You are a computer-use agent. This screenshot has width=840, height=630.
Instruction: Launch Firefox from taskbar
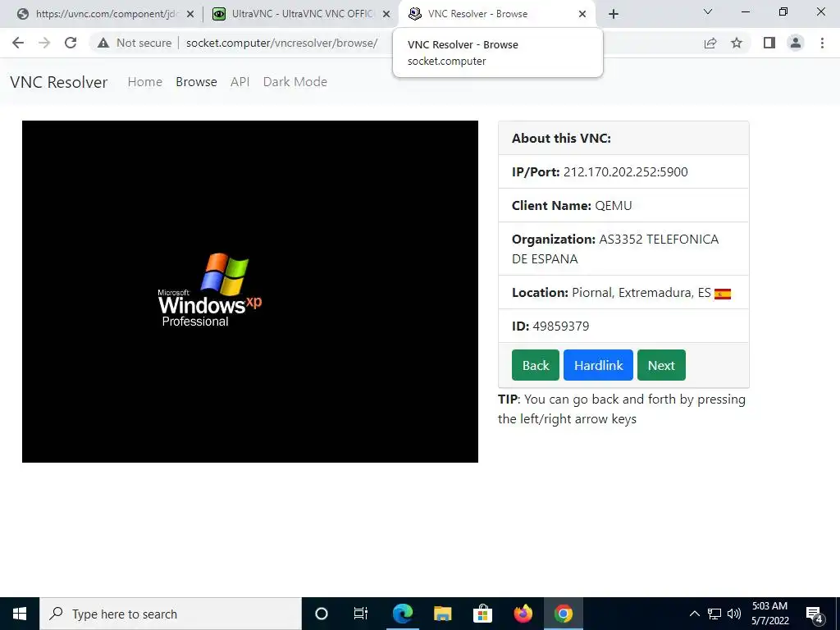[x=523, y=614]
